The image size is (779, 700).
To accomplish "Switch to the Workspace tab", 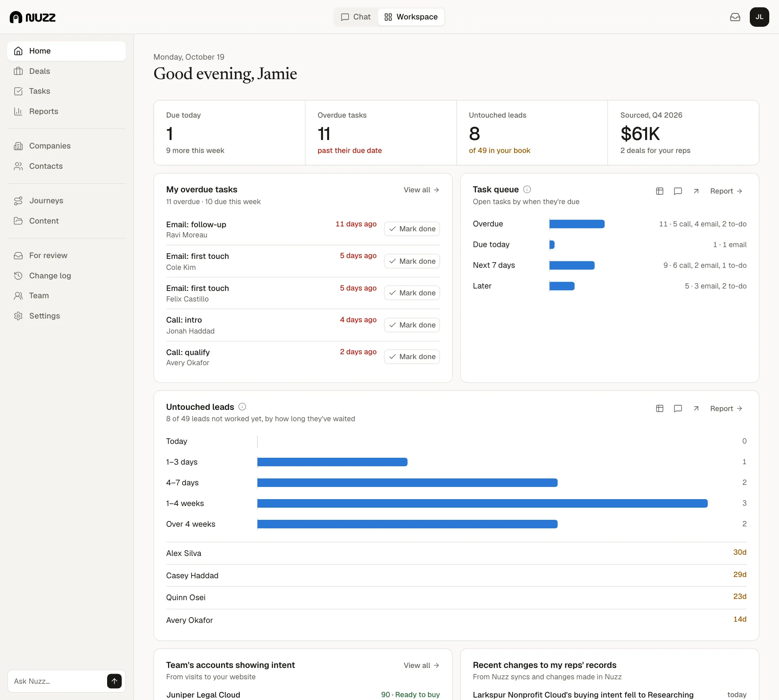I will [x=411, y=17].
